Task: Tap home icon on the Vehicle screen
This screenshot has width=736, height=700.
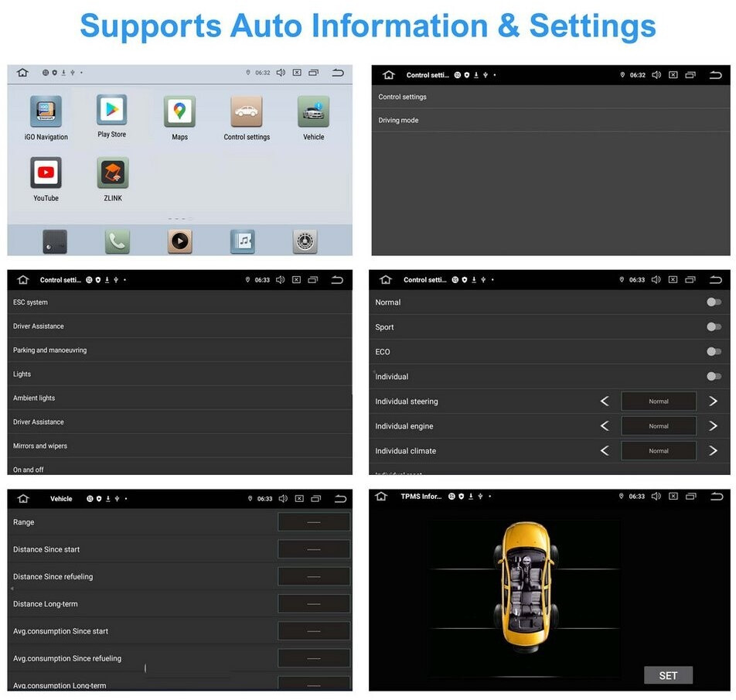Action: (23, 498)
